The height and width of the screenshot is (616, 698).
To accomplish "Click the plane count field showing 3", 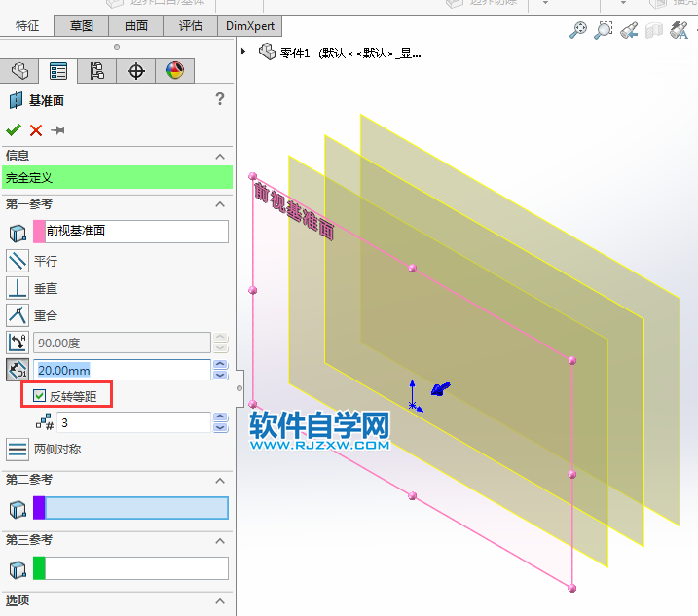I will click(133, 422).
